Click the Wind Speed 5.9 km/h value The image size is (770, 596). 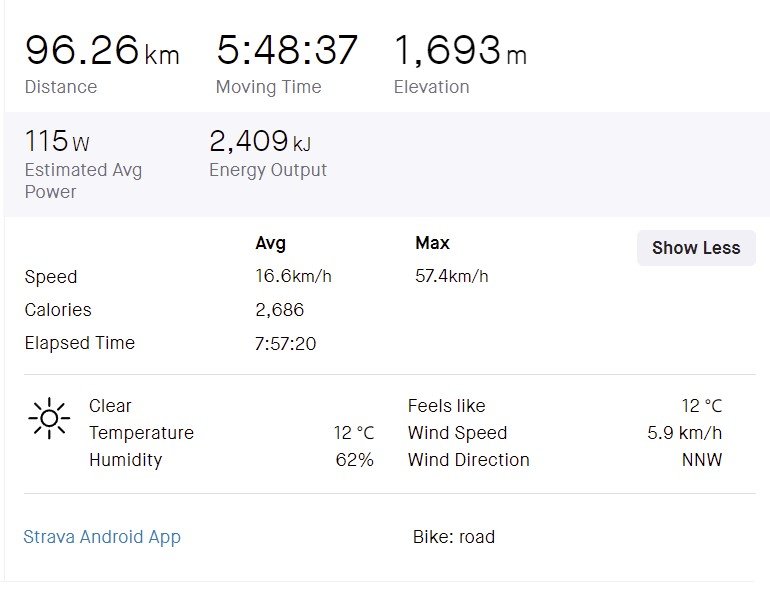685,433
